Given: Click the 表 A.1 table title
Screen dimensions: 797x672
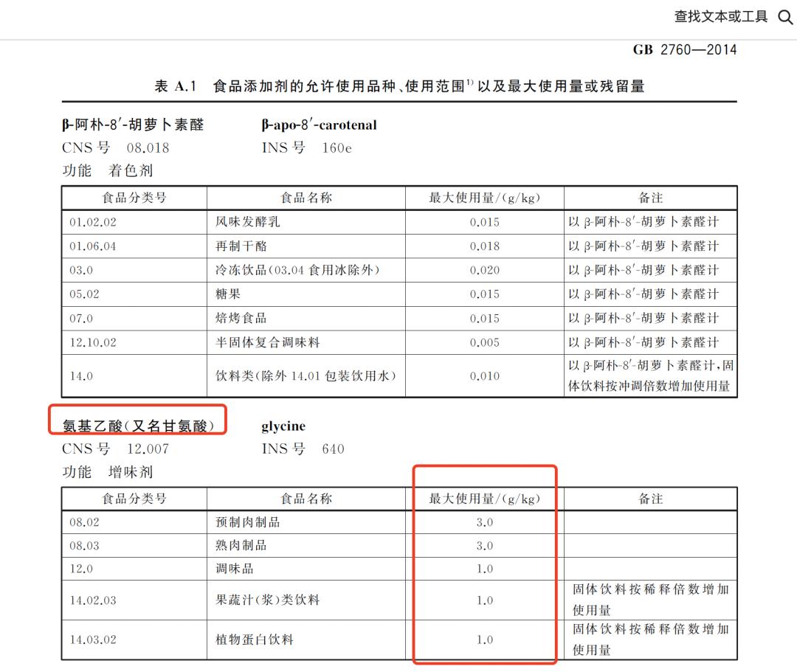Looking at the screenshot, I should click(399, 86).
